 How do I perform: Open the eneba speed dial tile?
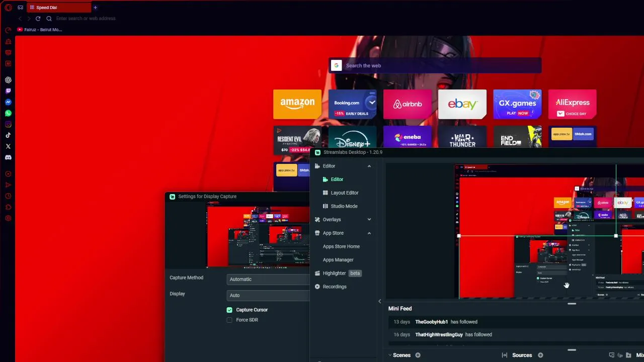coord(408,137)
